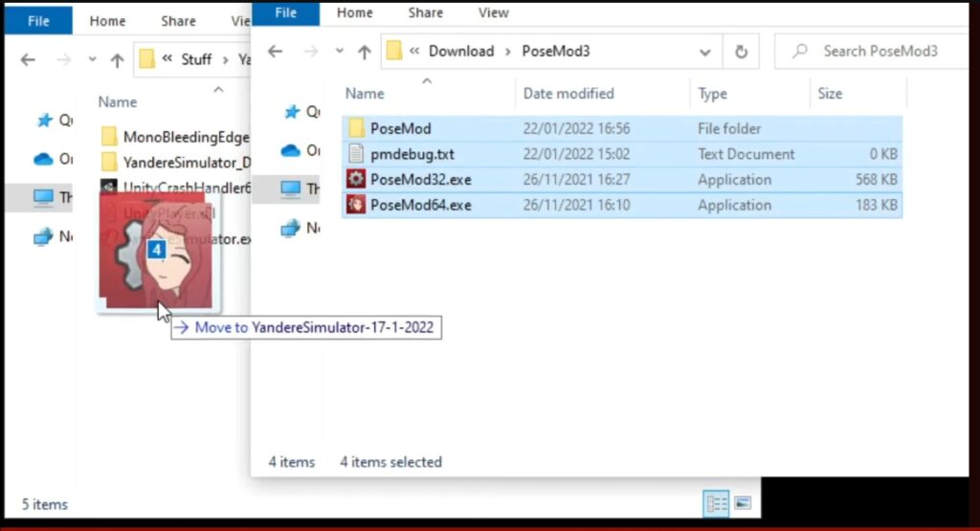The width and height of the screenshot is (980, 531).
Task: Open address bar history dropdown in PoseMod3
Action: pyautogui.click(x=705, y=52)
